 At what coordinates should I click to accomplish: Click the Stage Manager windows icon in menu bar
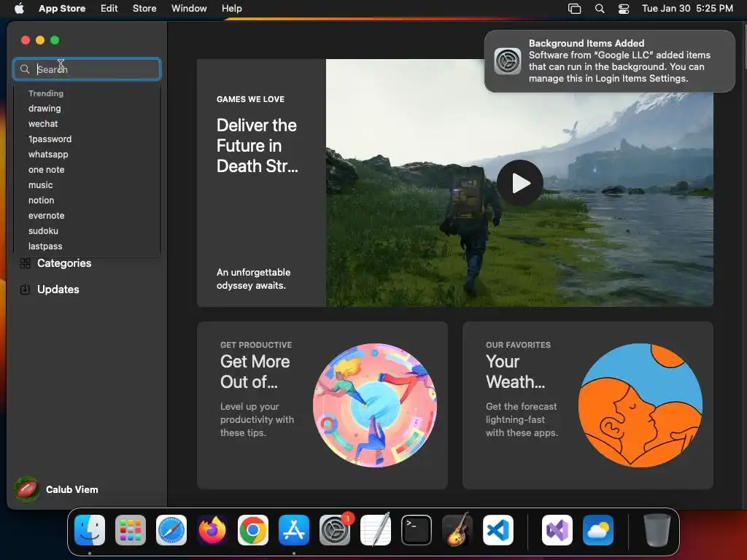[x=575, y=9]
